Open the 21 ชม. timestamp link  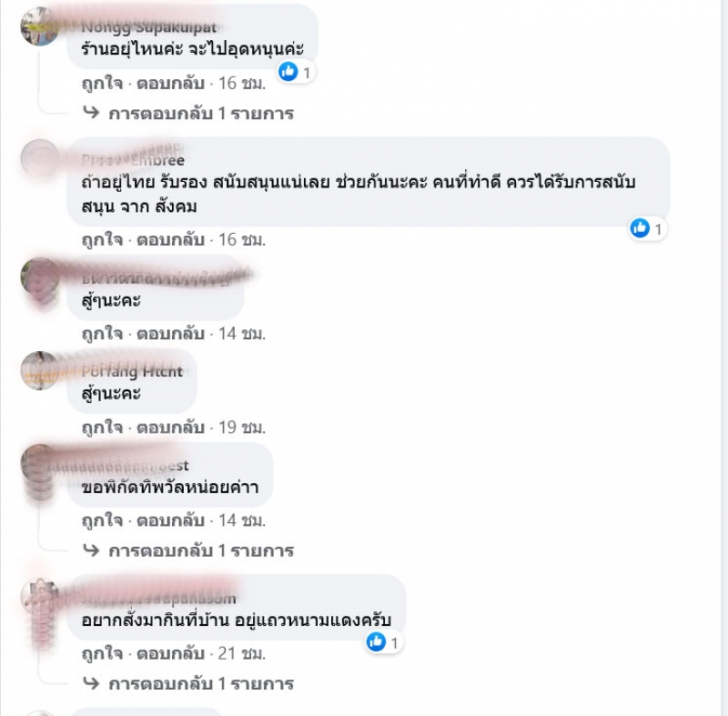click(242, 653)
